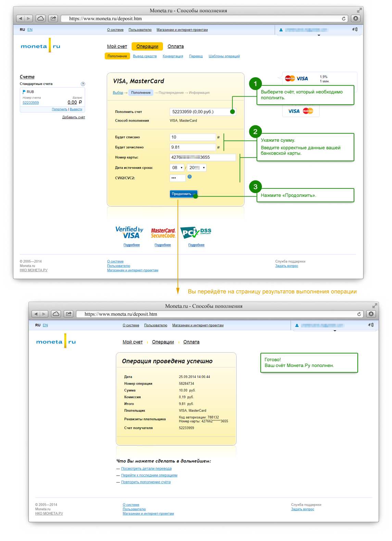The image size is (392, 541).
Task: Reload the page in the success page window
Action: point(359,314)
